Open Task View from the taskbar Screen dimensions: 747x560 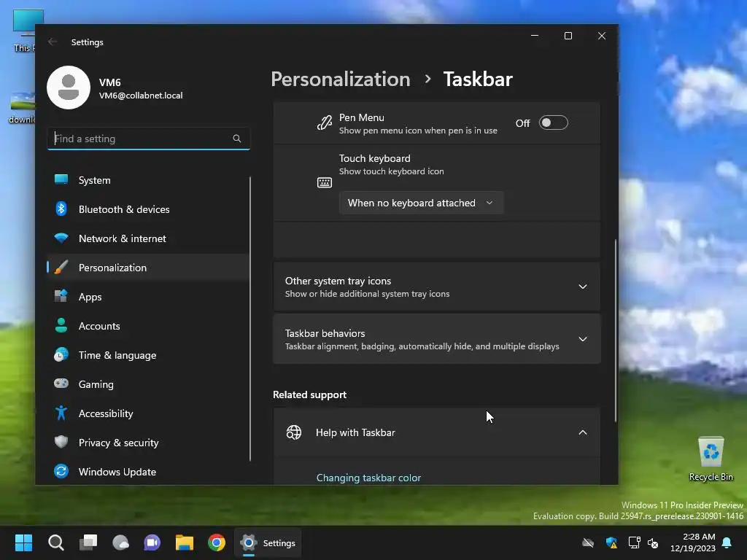(x=88, y=542)
